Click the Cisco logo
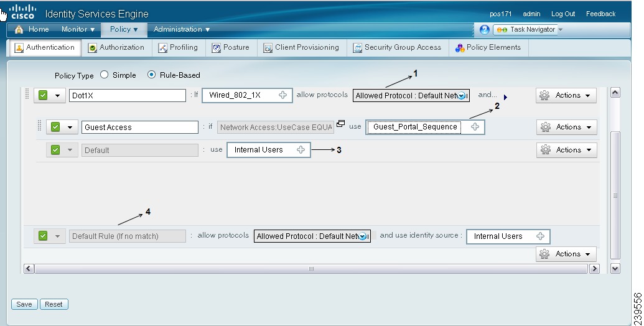644x326 pixels. [22, 12]
